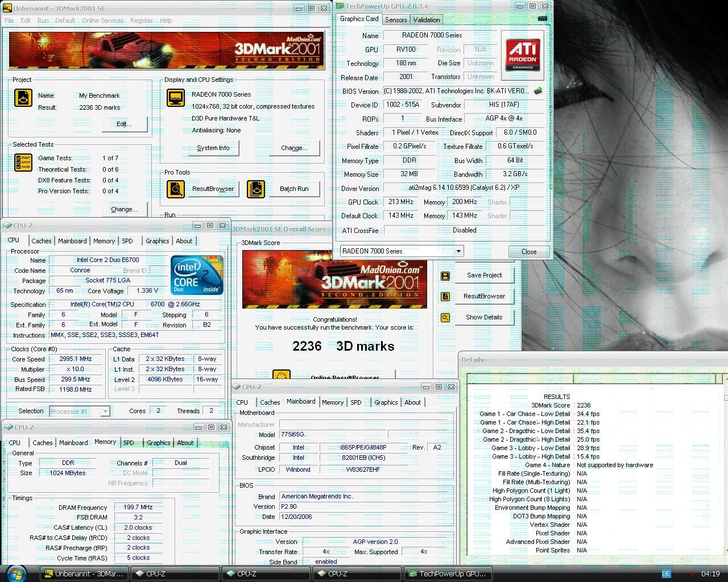Click the ResultBrowser magnifier icon in Pro Tools
The height and width of the screenshot is (582, 728).
pyautogui.click(x=176, y=189)
